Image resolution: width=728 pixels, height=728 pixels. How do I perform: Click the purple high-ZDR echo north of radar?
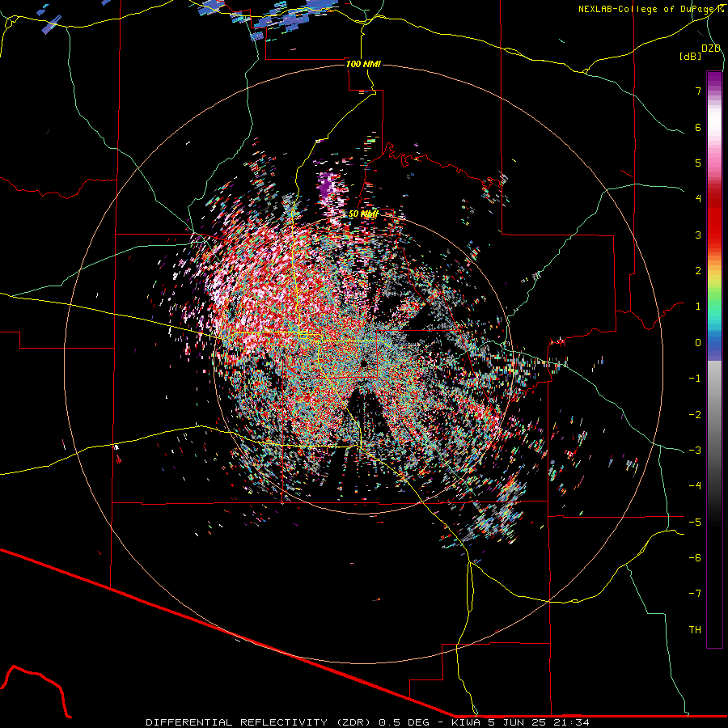326,186
